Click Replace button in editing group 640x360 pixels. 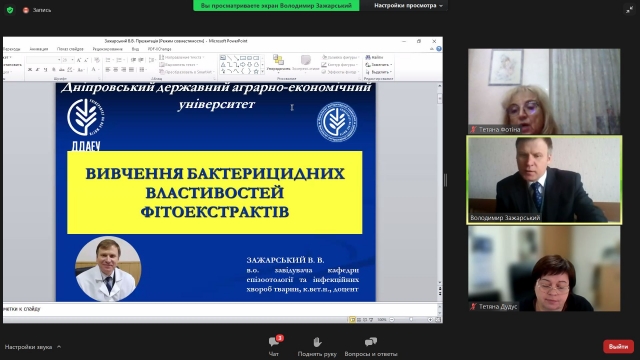378,64
